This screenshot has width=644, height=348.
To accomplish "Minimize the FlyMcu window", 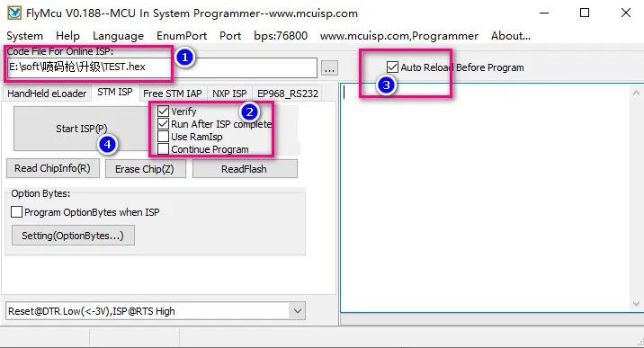I will (x=544, y=13).
